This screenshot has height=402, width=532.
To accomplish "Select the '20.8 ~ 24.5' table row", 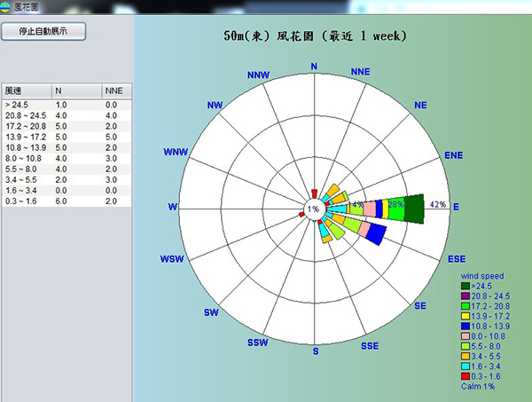I will tap(27, 115).
